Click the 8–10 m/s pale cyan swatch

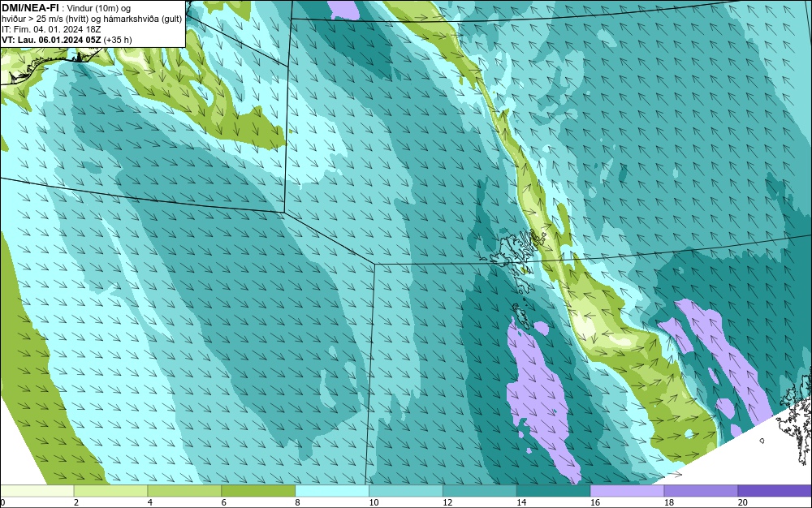[332, 491]
